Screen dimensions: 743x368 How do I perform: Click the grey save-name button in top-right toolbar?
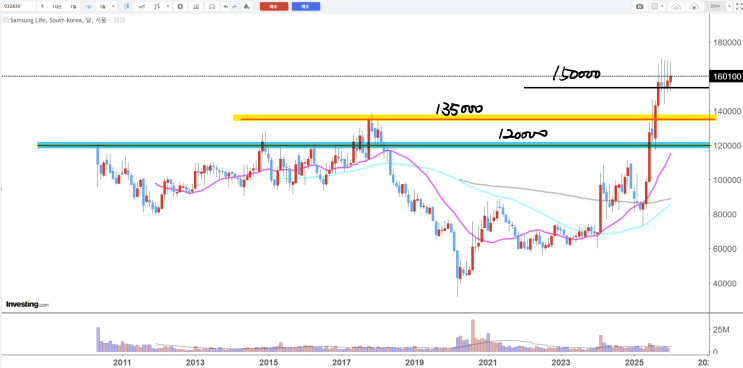point(715,6)
